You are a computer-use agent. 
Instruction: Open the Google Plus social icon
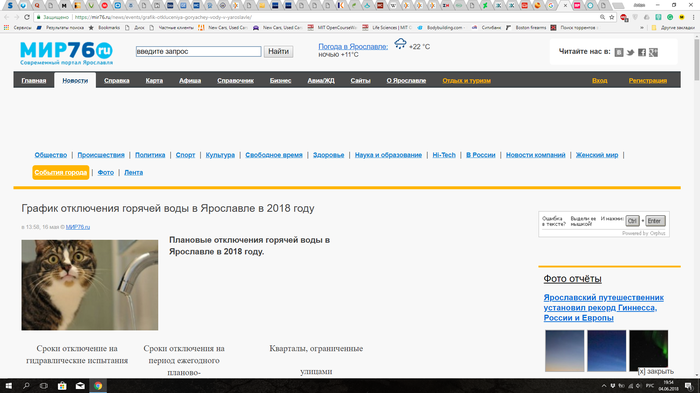pos(654,52)
